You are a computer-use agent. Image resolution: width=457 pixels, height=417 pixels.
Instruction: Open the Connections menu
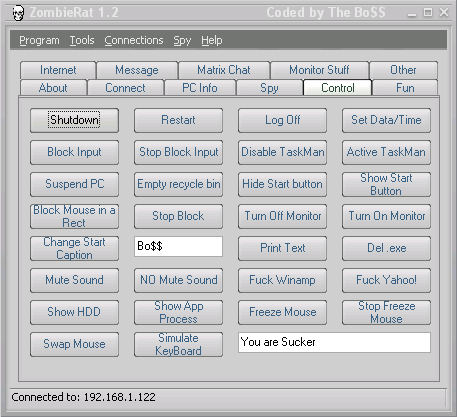134,40
